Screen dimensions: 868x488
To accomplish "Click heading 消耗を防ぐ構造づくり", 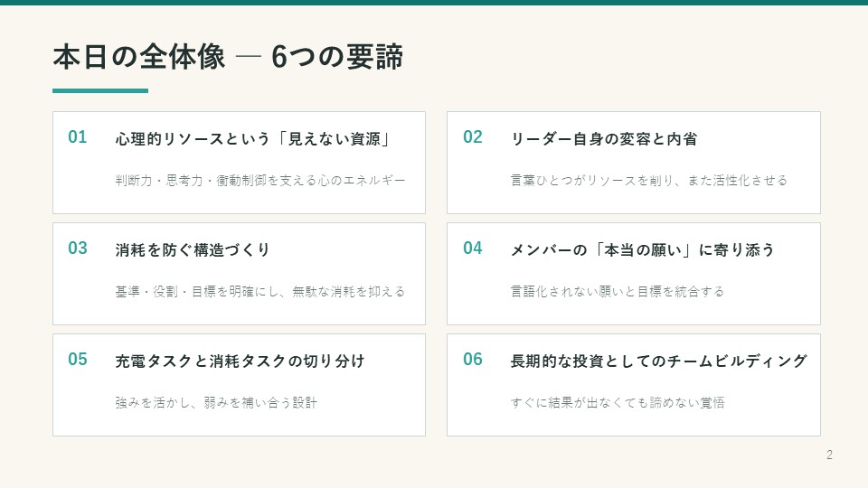I will click(193, 250).
